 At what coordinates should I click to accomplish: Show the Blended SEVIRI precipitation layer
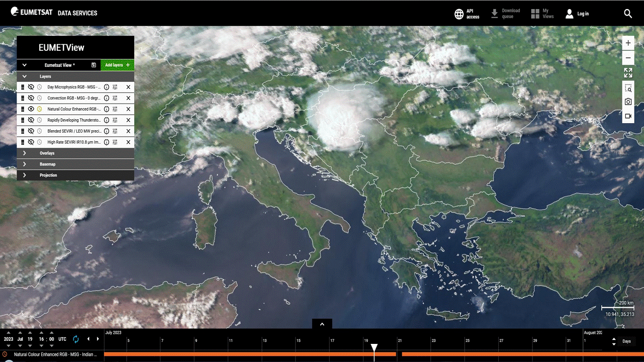31,131
